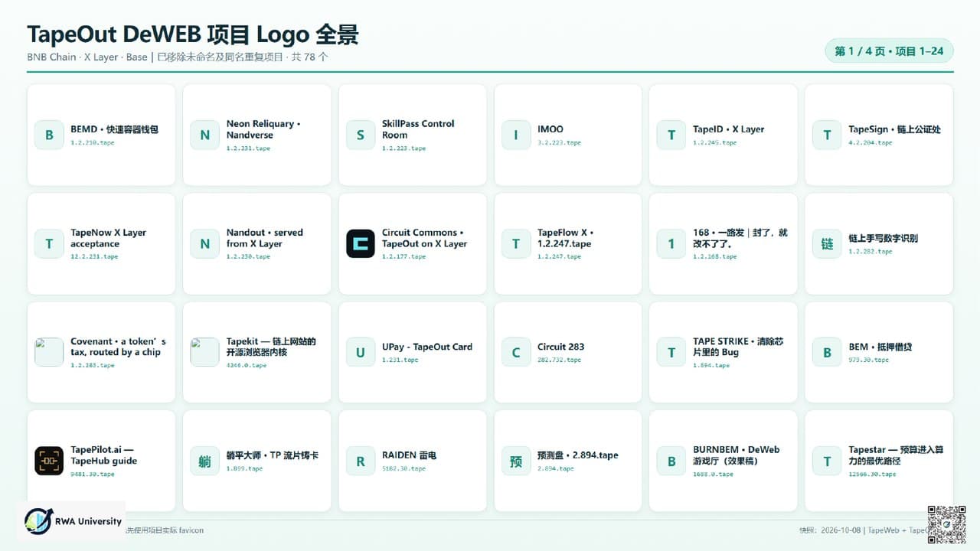This screenshot has height=551, width=980.
Task: Open the S icon for SkillPass Control Room
Action: (x=361, y=135)
